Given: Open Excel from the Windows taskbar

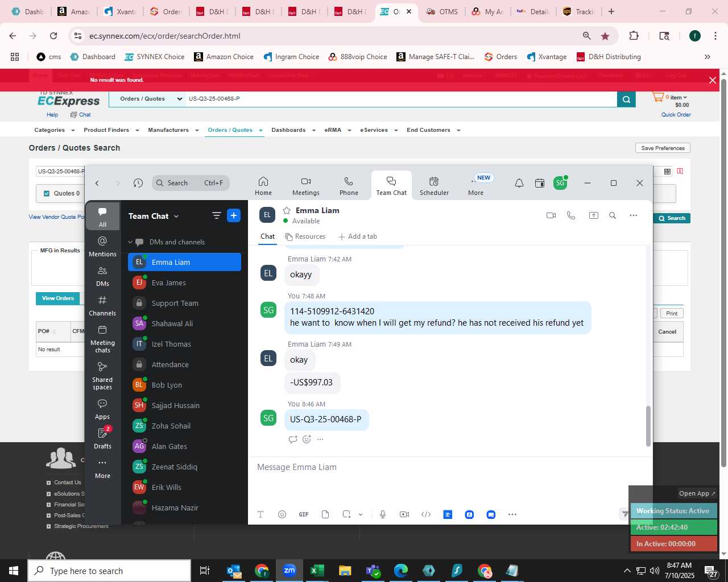Looking at the screenshot, I should pos(317,571).
